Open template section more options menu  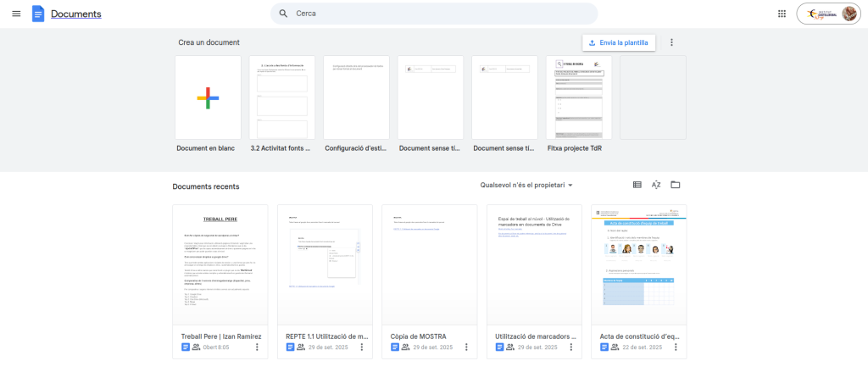(x=671, y=42)
